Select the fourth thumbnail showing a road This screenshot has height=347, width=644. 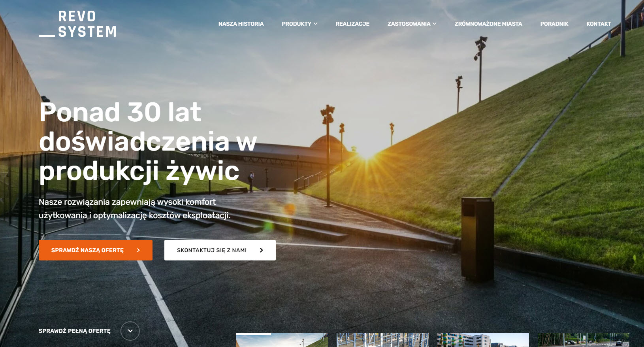(584, 340)
